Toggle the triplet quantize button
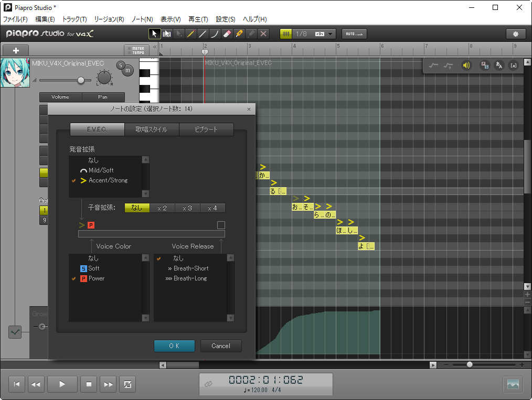532x400 pixels. pyautogui.click(x=320, y=34)
